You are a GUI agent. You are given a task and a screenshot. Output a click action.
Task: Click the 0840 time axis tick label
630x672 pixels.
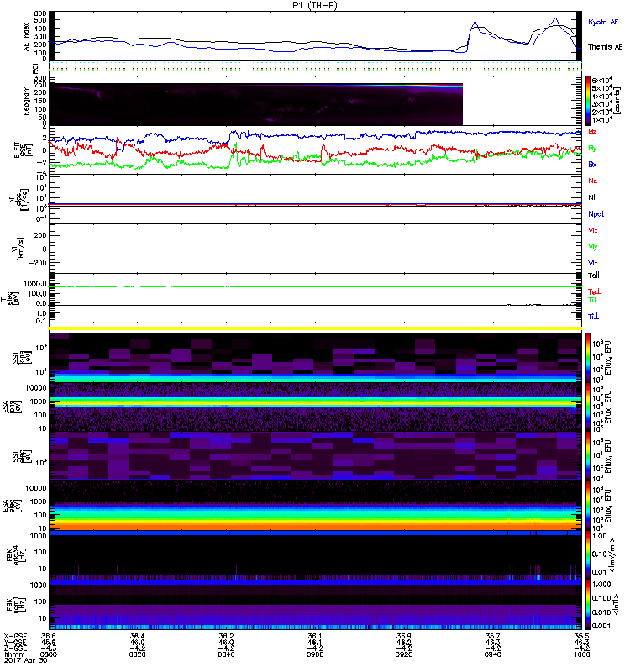[226, 654]
